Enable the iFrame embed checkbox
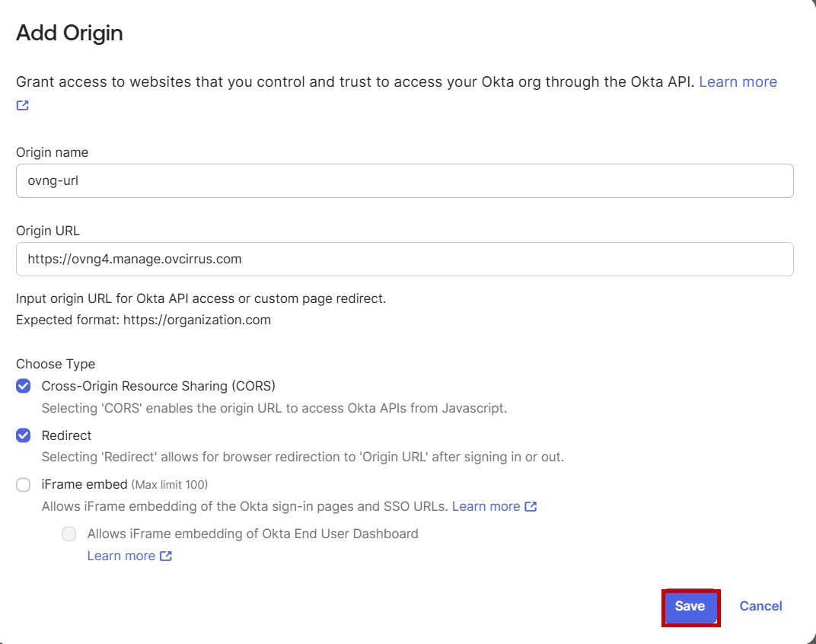The width and height of the screenshot is (816, 644). tap(23, 484)
